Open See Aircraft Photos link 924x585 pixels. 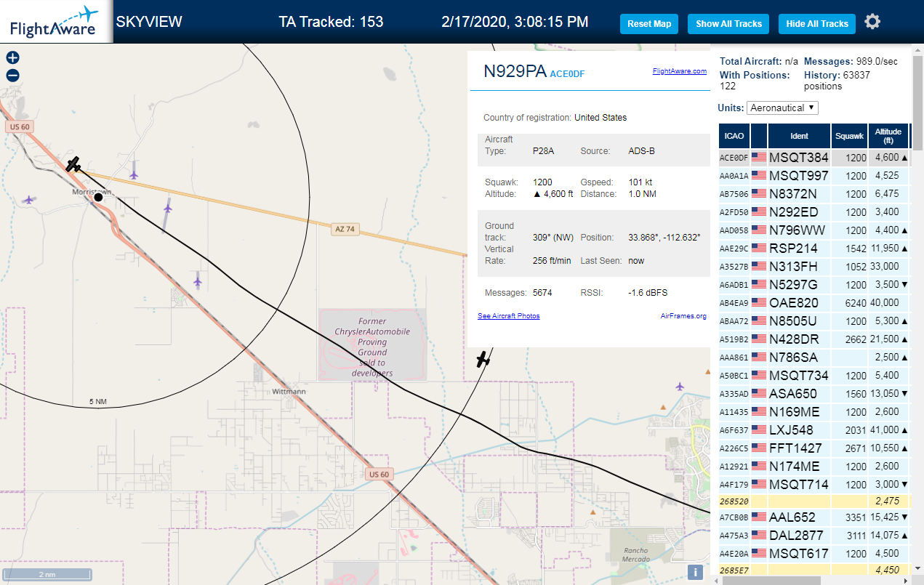(509, 316)
